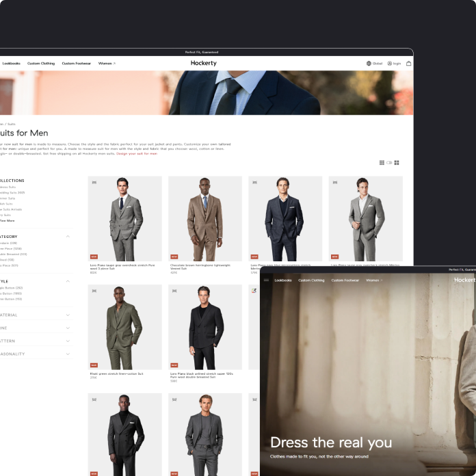Collapse the Category filter section
The width and height of the screenshot is (476, 476).
point(68,237)
